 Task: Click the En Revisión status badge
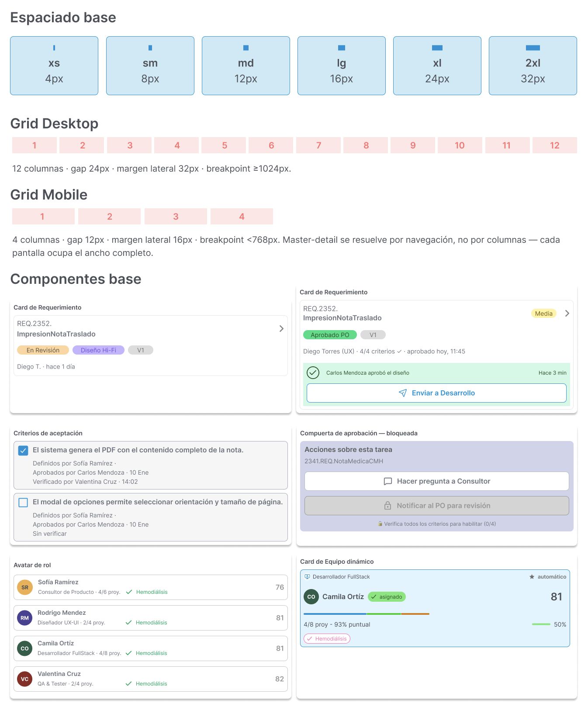tap(43, 350)
